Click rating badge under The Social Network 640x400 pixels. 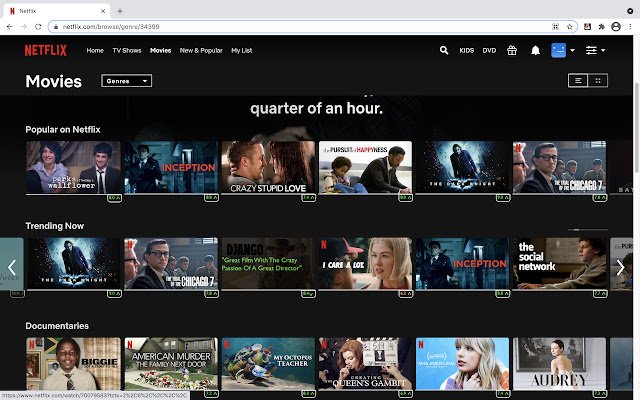coord(600,294)
